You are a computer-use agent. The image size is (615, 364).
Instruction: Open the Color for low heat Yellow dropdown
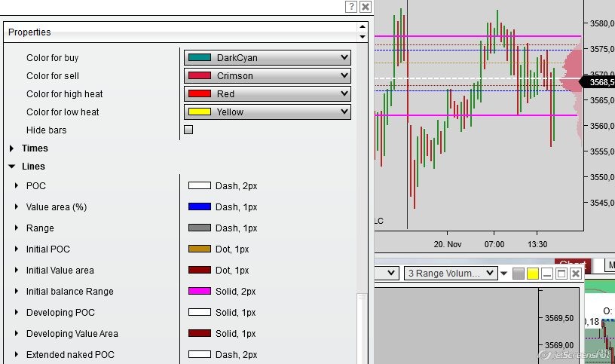tap(267, 112)
